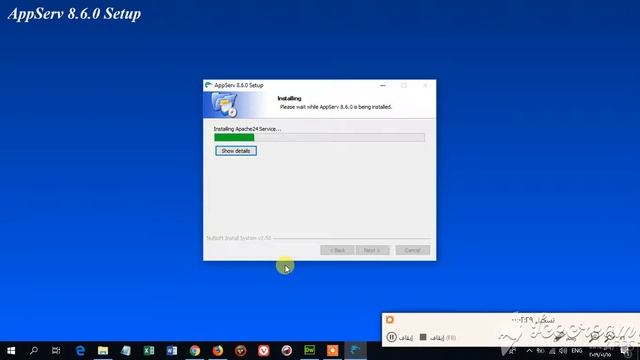
Task: Launch Vivaldi browser from the taskbar
Action: point(264,351)
